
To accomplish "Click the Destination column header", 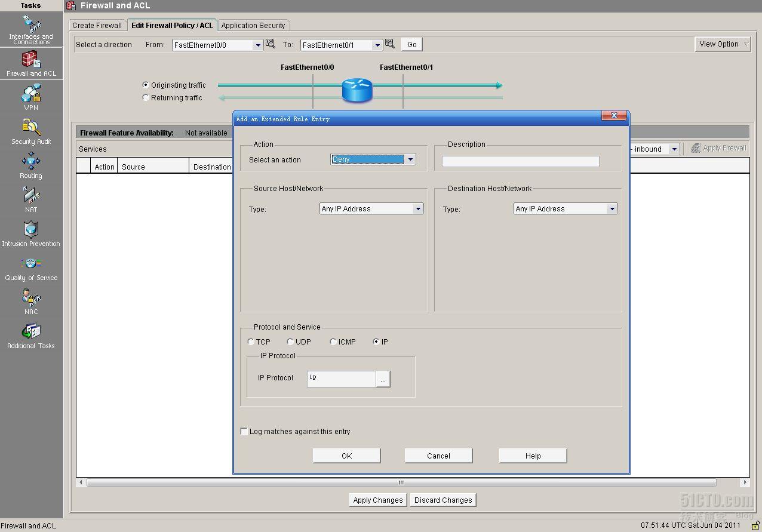I will (211, 167).
